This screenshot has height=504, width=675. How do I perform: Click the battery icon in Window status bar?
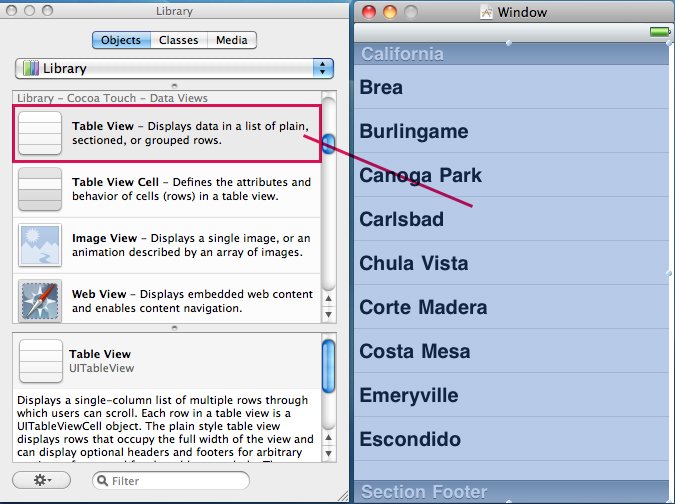[x=659, y=31]
